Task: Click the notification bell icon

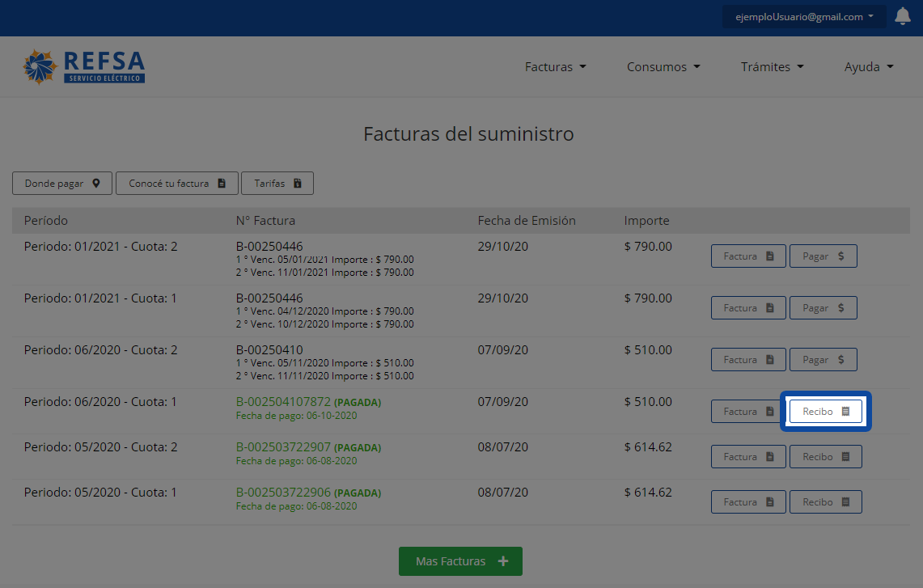Action: tap(903, 16)
